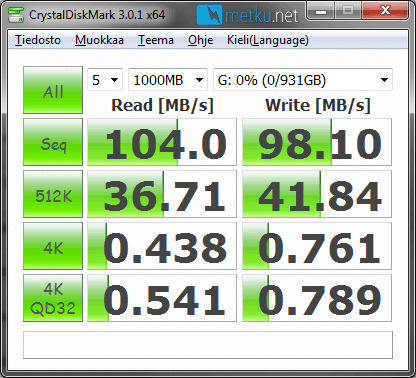Image resolution: width=416 pixels, height=378 pixels.
Task: Start all benchmarks with the All button
Action: [x=53, y=90]
